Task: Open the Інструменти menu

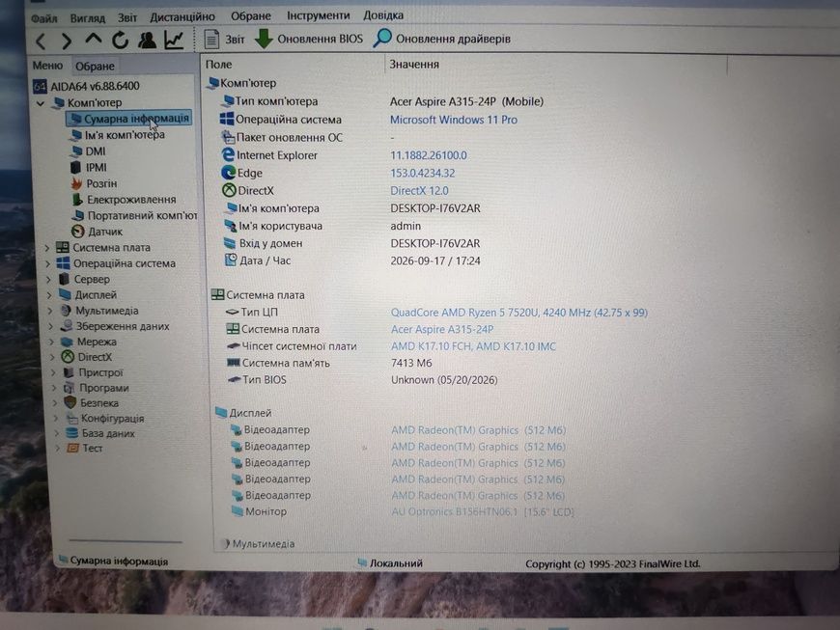Action: [x=319, y=15]
